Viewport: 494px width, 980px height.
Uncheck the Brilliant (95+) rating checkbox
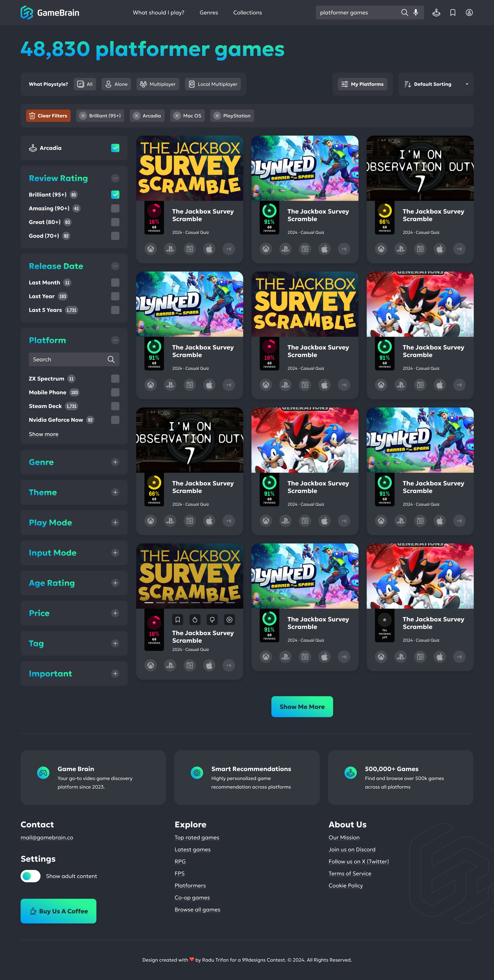click(115, 194)
